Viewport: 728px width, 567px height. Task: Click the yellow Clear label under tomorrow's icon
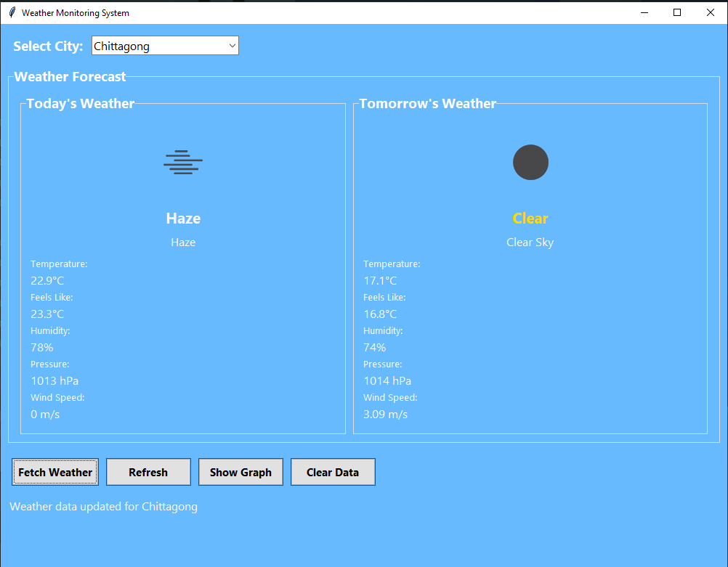pos(530,219)
